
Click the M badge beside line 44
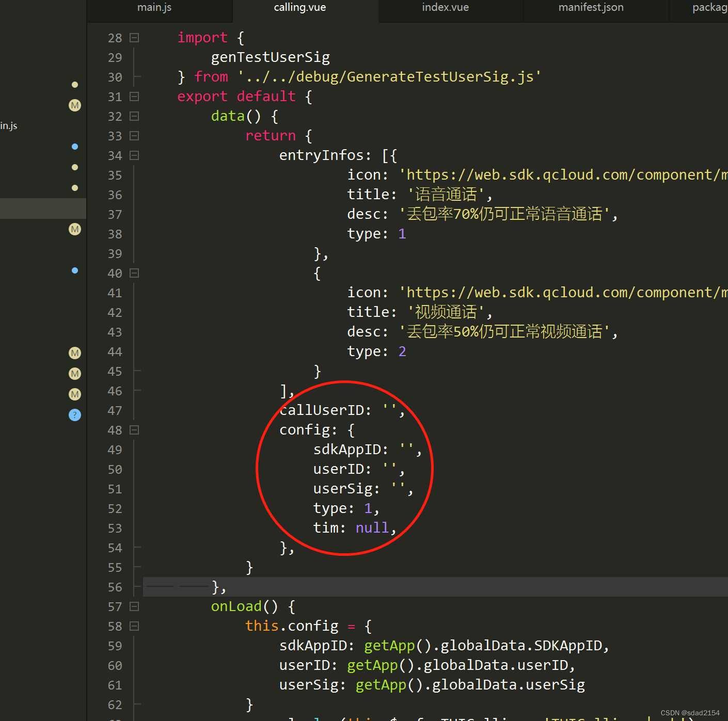75,353
